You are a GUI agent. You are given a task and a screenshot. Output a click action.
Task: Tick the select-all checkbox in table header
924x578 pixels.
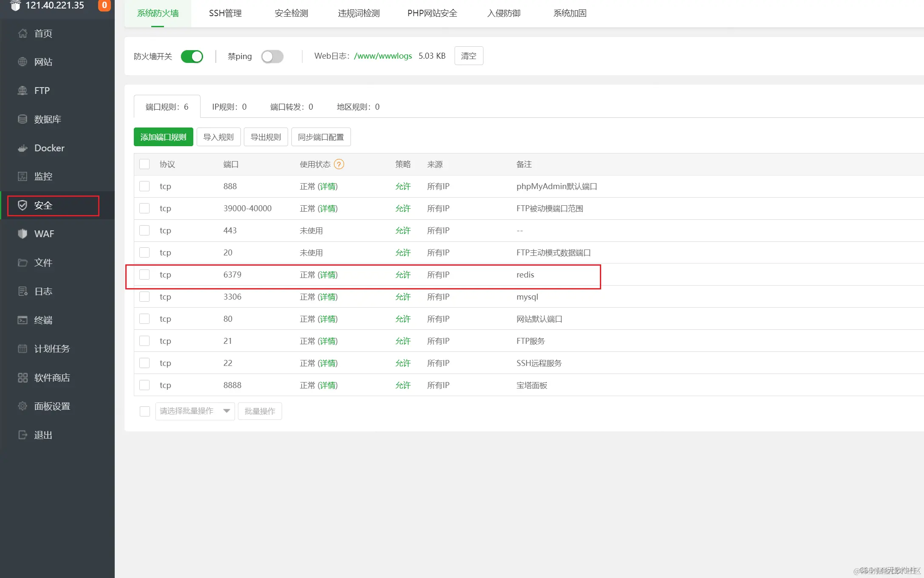[x=144, y=164]
